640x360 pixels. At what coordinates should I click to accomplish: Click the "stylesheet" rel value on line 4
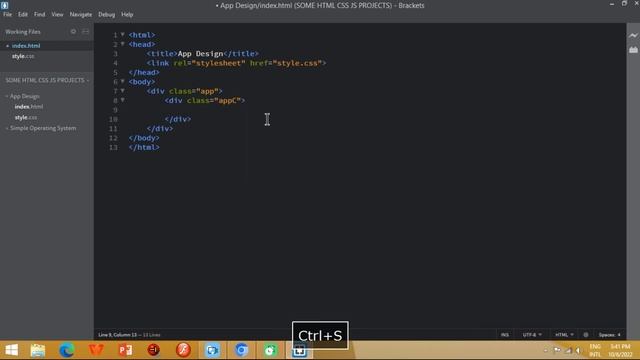219,63
